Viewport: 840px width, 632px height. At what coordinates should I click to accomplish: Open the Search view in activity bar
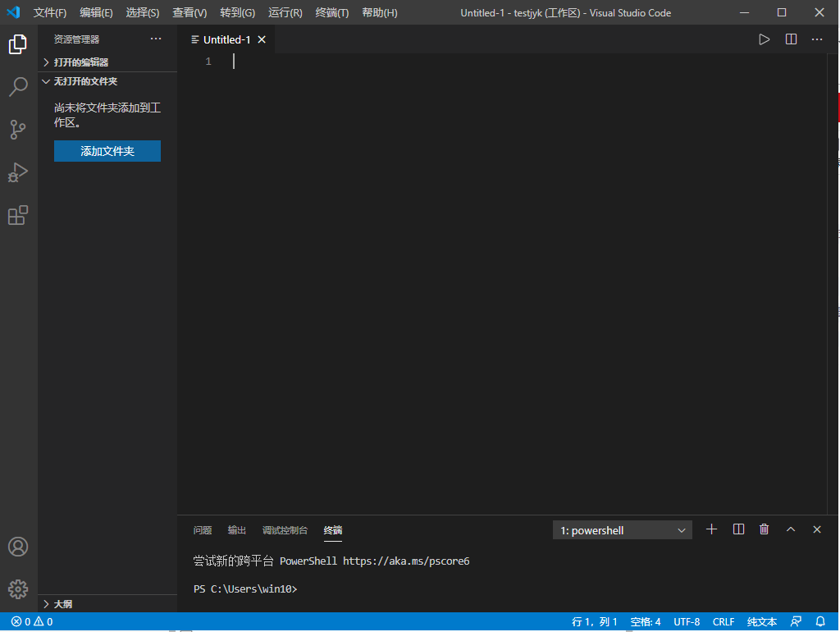18,86
